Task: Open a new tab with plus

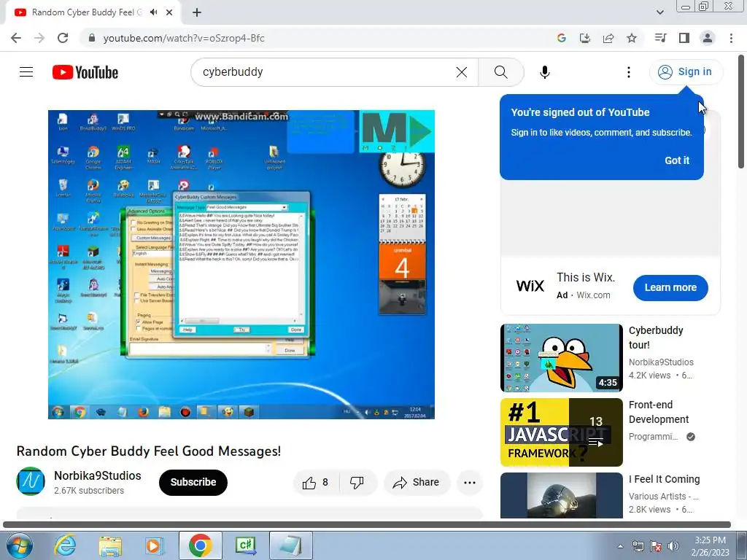Action: (x=197, y=12)
